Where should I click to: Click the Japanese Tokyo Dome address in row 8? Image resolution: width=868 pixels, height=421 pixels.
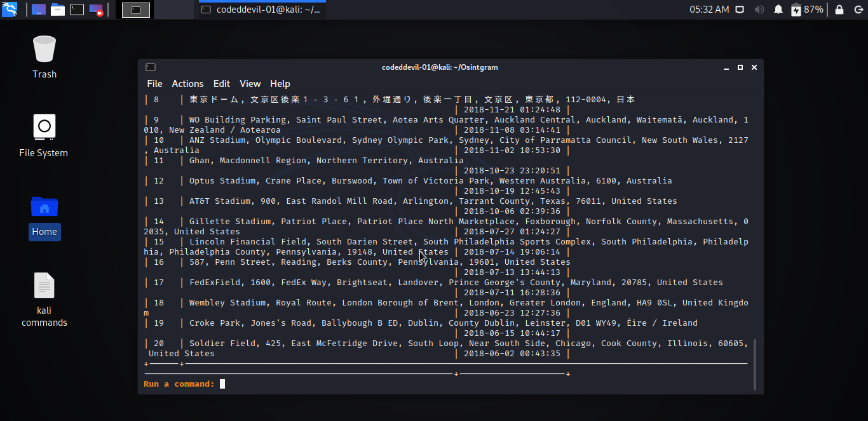tap(412, 99)
